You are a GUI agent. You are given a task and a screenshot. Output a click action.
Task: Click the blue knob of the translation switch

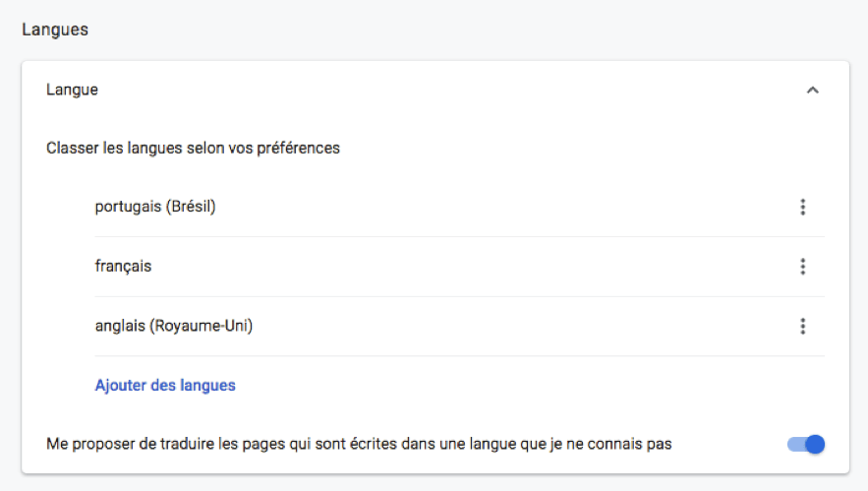pos(814,445)
